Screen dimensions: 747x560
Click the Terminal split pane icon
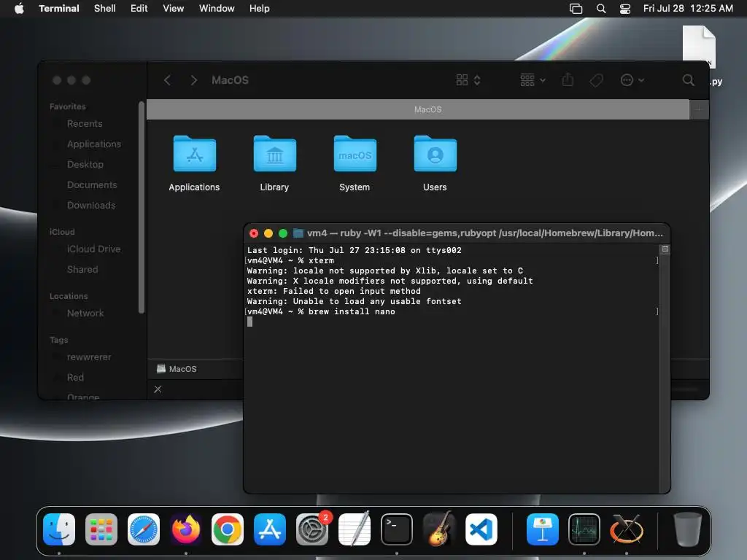[x=665, y=249]
